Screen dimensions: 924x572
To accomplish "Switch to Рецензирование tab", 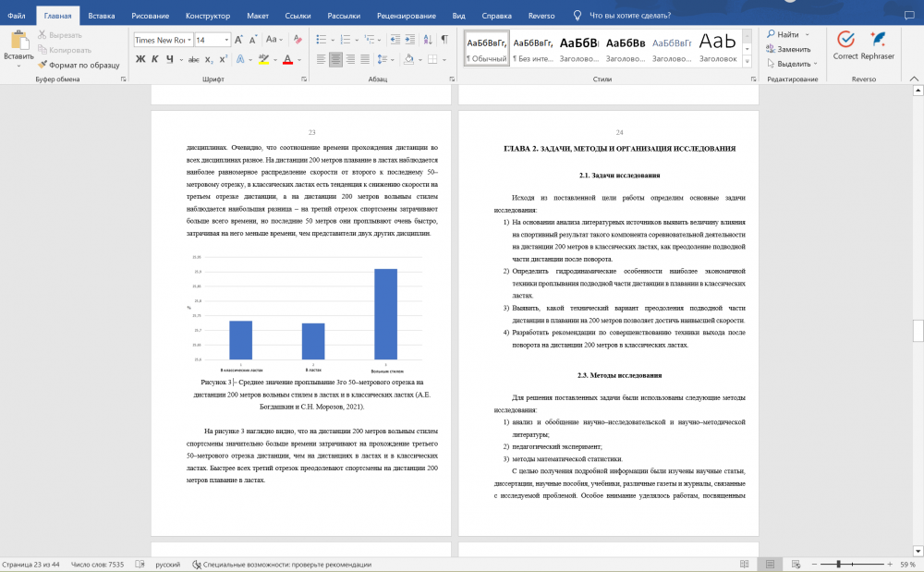I will click(x=407, y=16).
